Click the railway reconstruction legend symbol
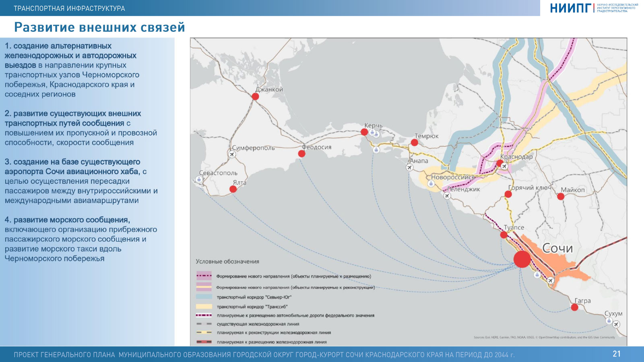 click(x=204, y=333)
